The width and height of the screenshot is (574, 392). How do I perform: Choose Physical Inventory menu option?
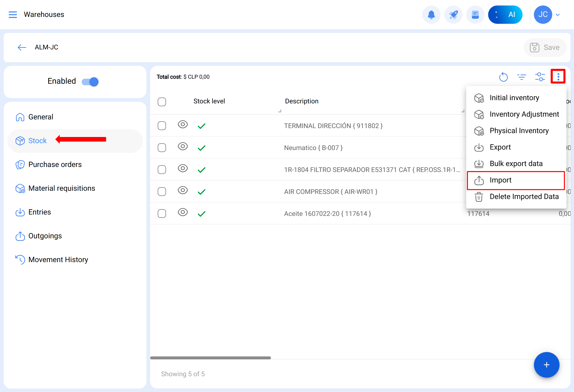tap(519, 131)
